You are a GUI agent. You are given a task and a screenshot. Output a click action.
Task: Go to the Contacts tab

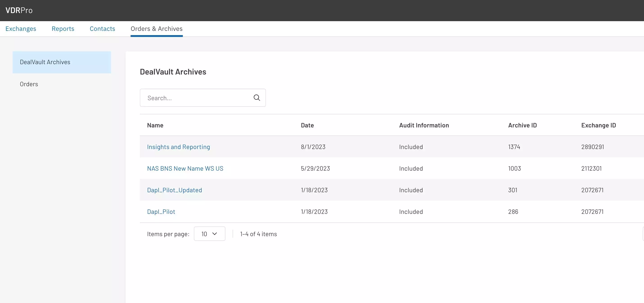click(x=102, y=29)
